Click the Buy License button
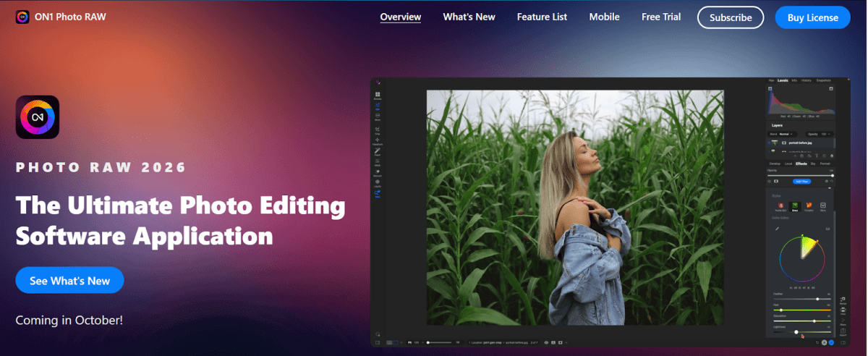868x356 pixels. (x=812, y=17)
